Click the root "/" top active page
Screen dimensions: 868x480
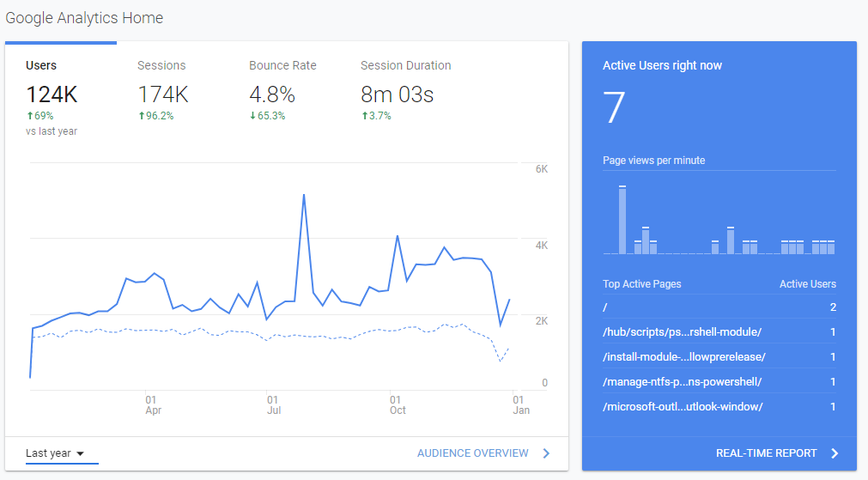(x=606, y=307)
